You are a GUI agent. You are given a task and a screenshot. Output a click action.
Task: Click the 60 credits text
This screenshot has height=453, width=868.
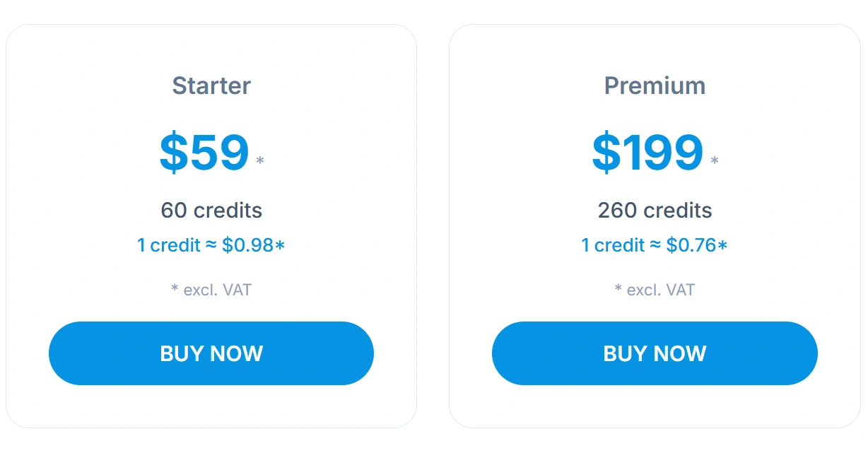(211, 211)
